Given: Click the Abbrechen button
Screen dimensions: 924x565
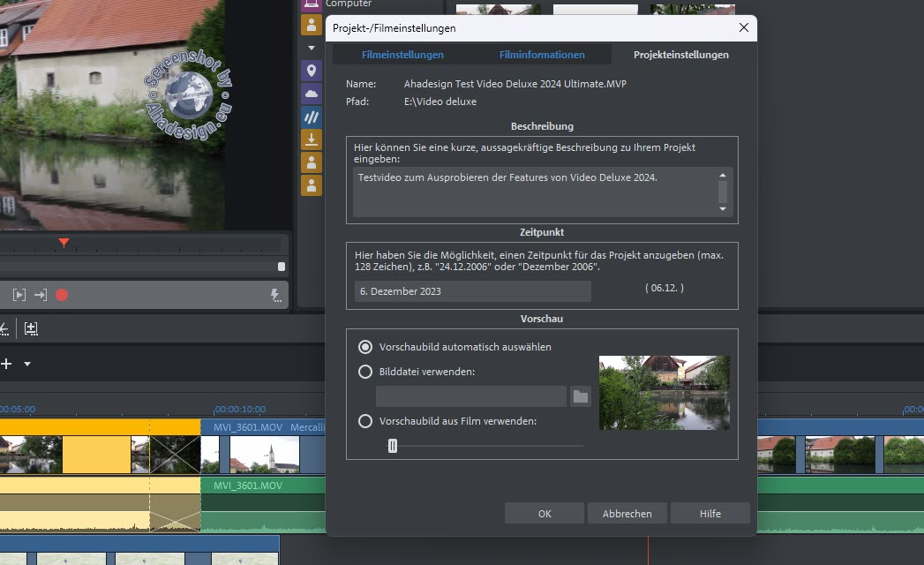Looking at the screenshot, I should pyautogui.click(x=627, y=514).
